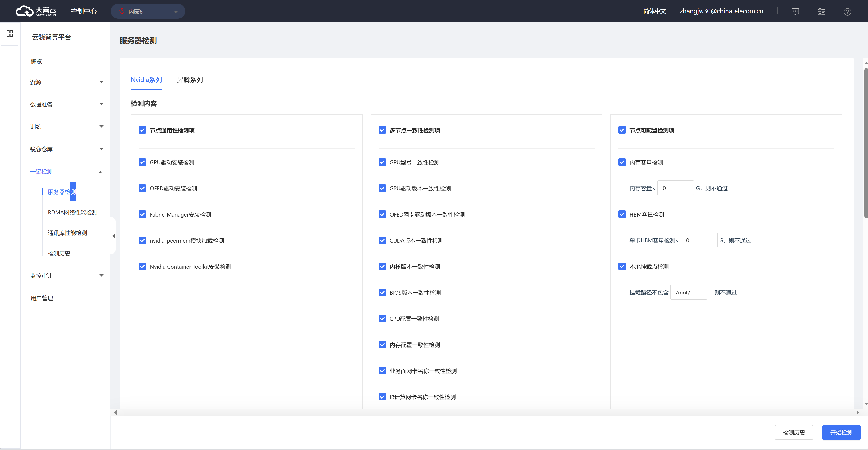This screenshot has height=450, width=868.
Task: Uncheck HBM容量检测
Action: (622, 214)
